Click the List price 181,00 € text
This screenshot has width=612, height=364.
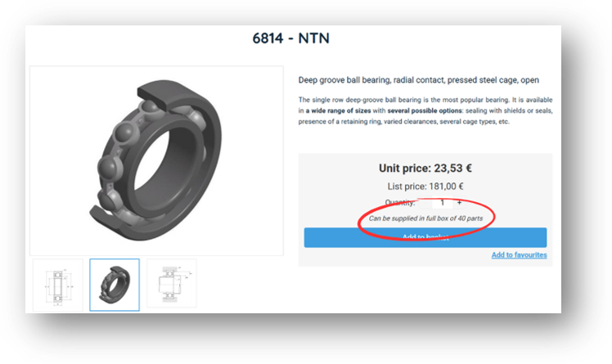coord(425,186)
